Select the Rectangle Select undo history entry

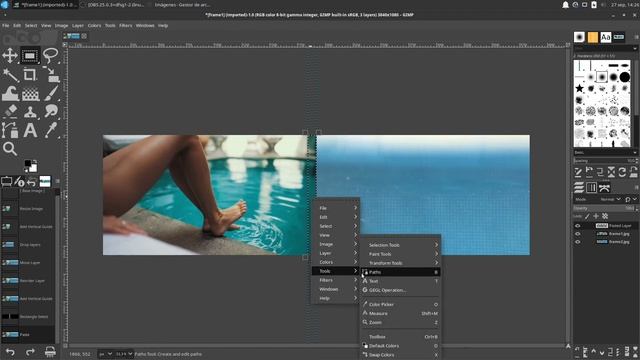(28, 316)
